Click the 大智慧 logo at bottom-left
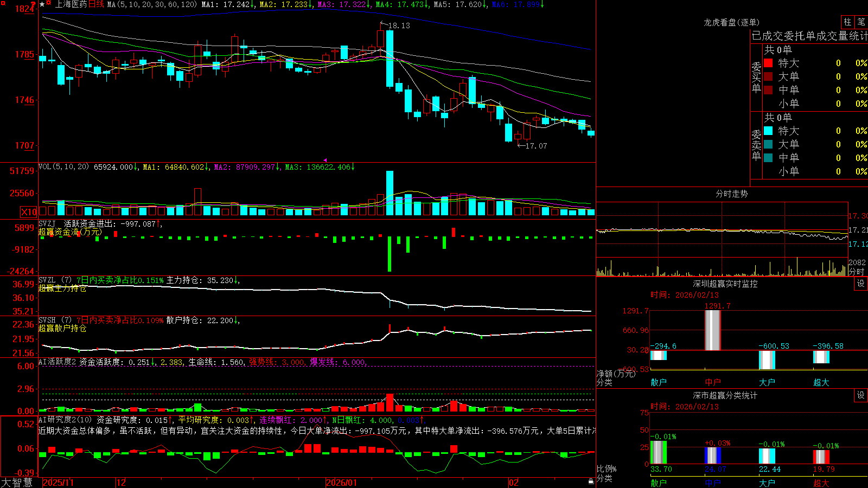This screenshot has width=868, height=488. (17, 483)
